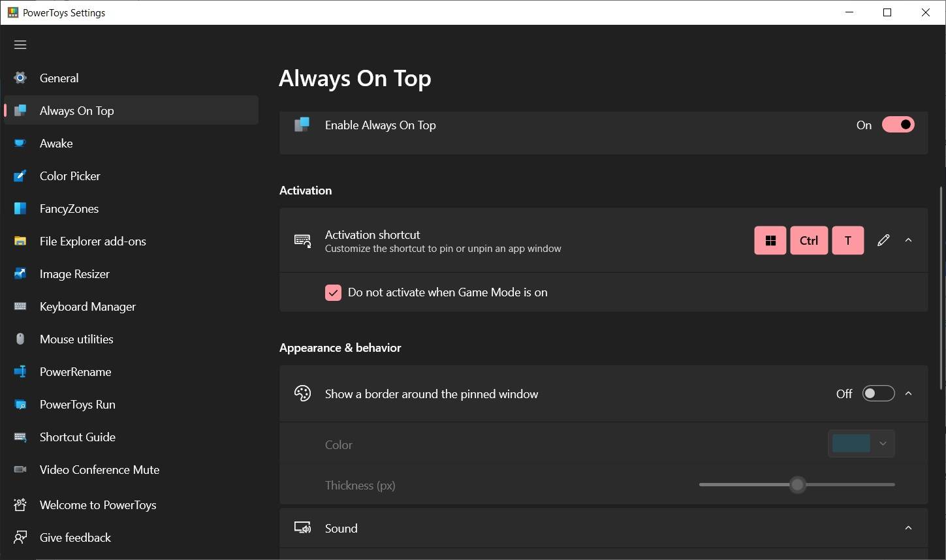Open Welcome to PowerToys
946x560 pixels.
pos(97,505)
